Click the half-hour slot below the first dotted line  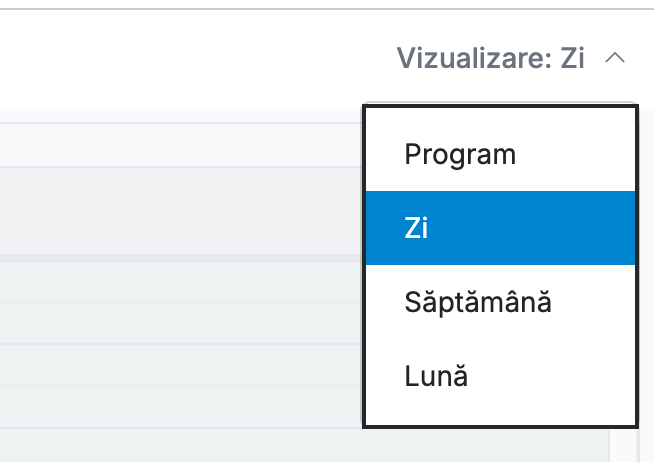click(181, 323)
